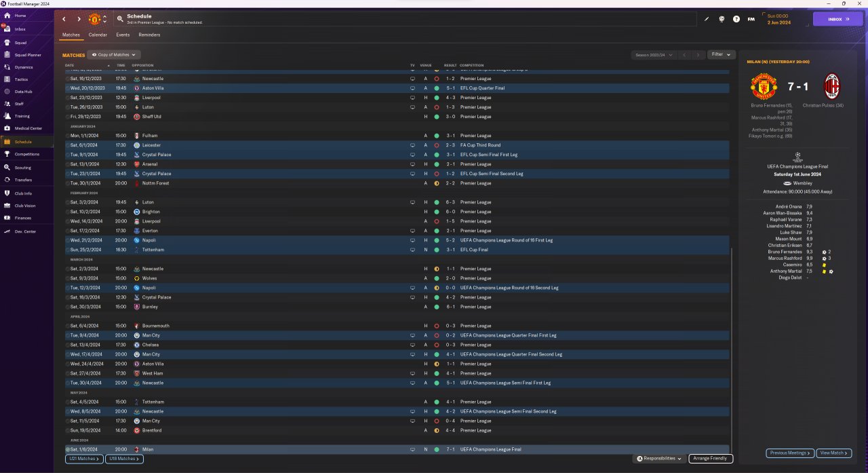
Task: Open help with the question mark icon
Action: pos(736,19)
